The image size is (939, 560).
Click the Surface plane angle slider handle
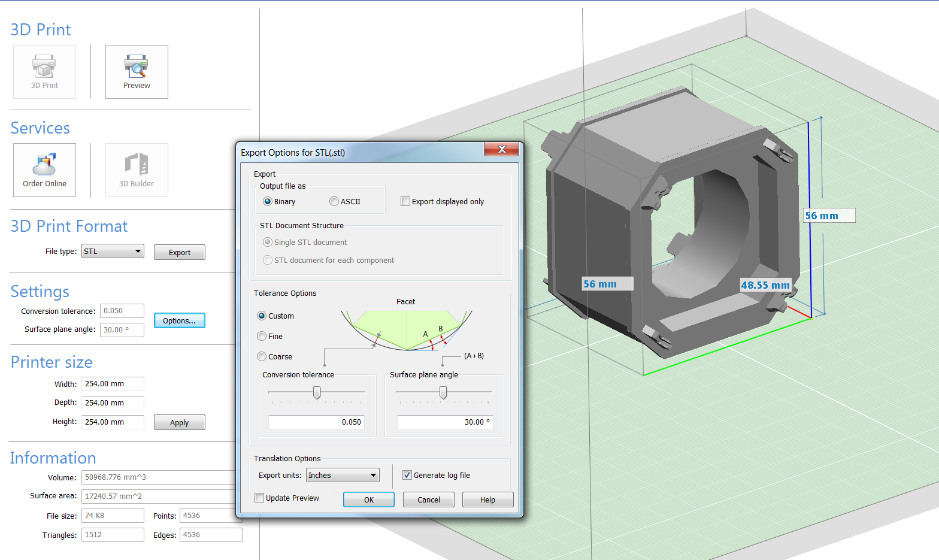click(443, 393)
